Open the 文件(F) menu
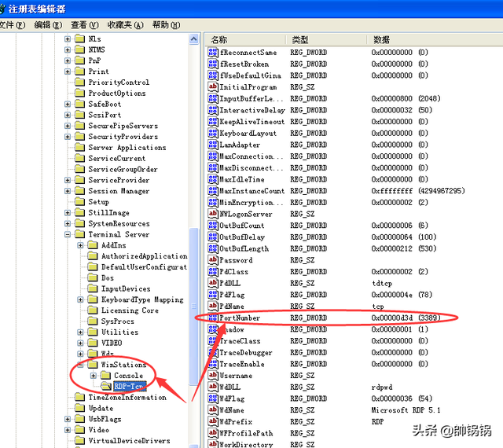Viewport: 503px width, 448px height. pyautogui.click(x=13, y=24)
